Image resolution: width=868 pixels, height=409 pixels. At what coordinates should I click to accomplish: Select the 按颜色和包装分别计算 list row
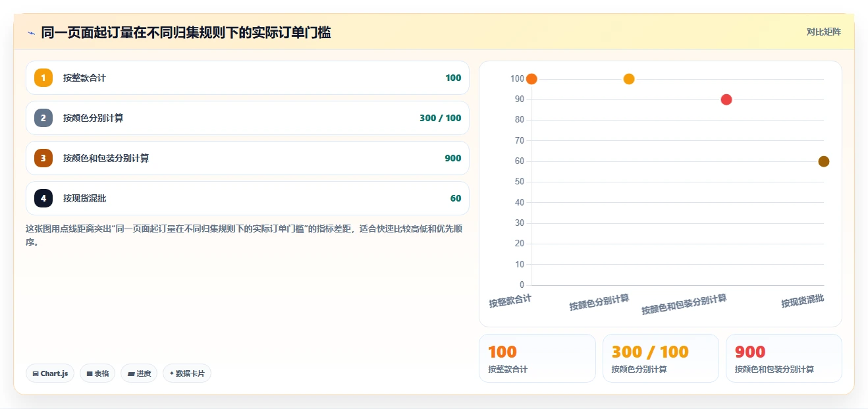[248, 158]
